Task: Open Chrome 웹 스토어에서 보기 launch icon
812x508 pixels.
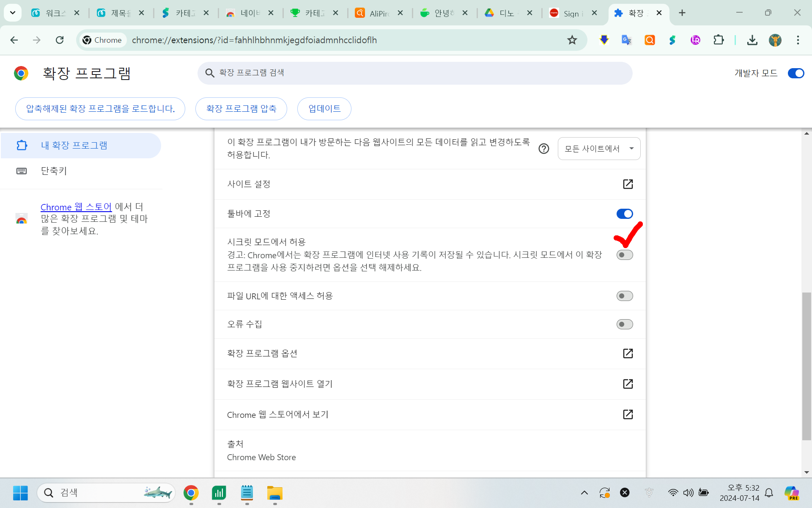Action: [x=628, y=414]
